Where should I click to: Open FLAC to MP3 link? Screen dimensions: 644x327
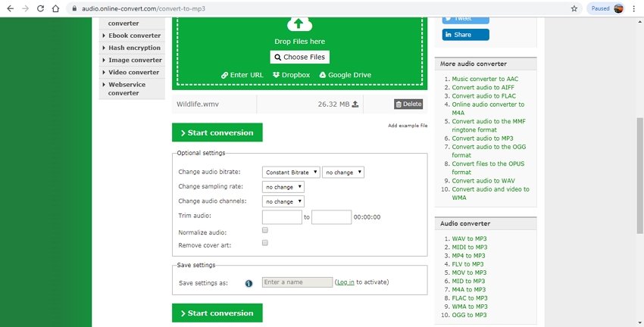coord(470,298)
